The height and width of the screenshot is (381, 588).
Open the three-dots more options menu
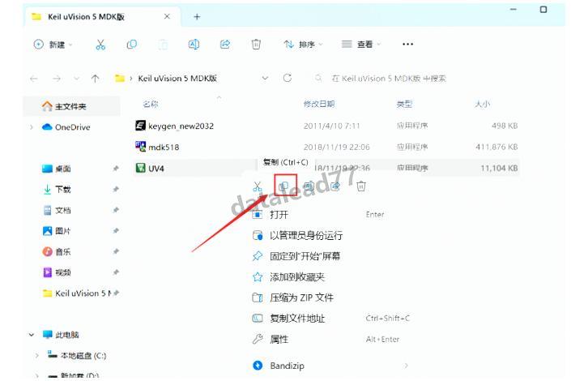[x=407, y=45]
